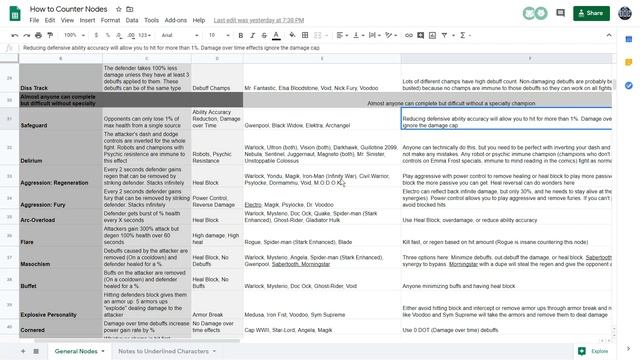Open the Calendar side panel icon
This screenshot has width=640, height=360.
click(629, 39)
